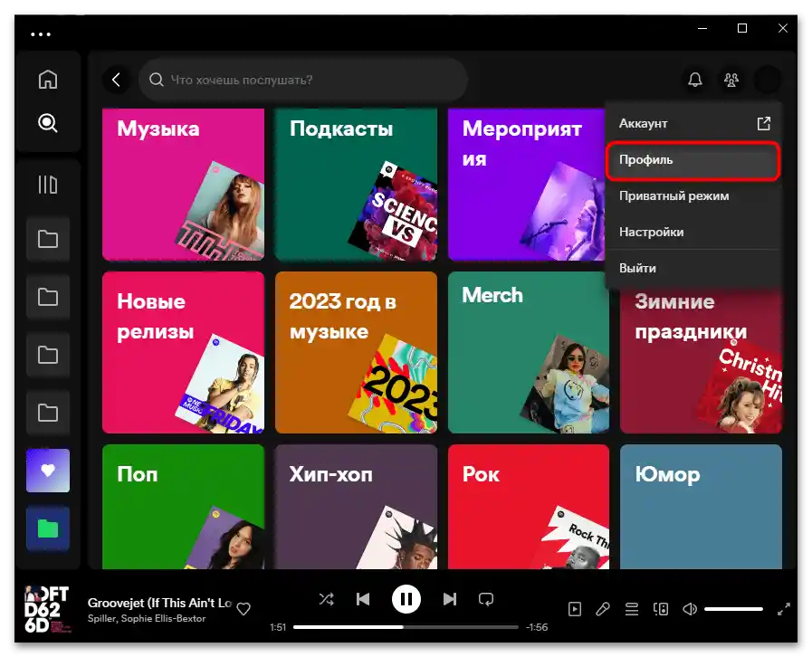This screenshot has width=812, height=657.
Task: Open the three-dot window menu
Action: coord(40,33)
